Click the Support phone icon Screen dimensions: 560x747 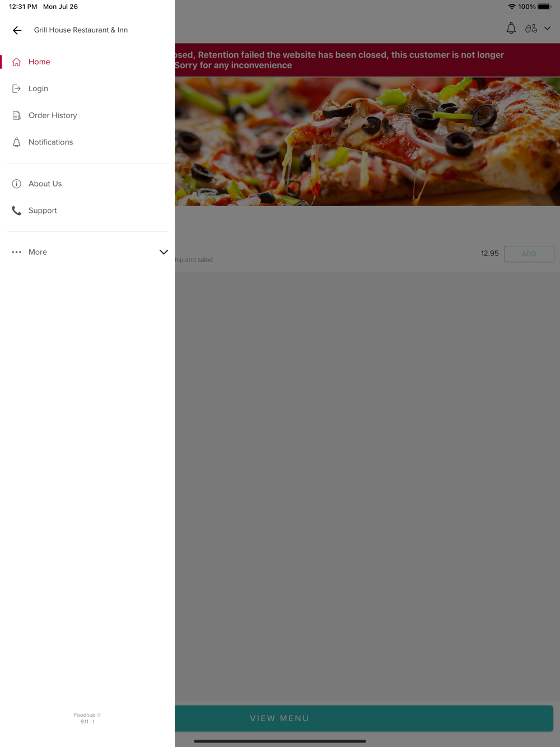pyautogui.click(x=17, y=211)
